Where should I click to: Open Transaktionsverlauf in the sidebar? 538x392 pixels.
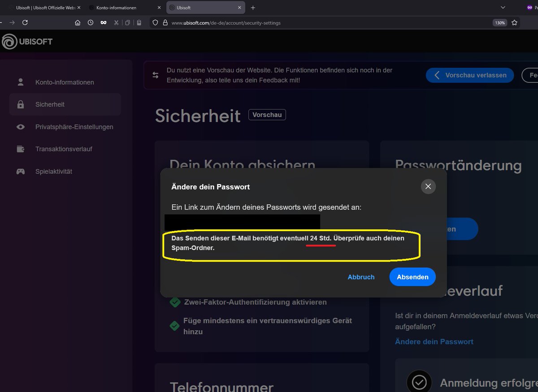(x=65, y=149)
